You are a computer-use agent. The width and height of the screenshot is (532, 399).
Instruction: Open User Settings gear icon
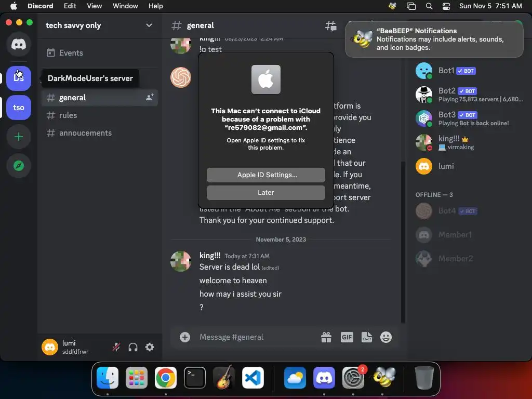(150, 347)
